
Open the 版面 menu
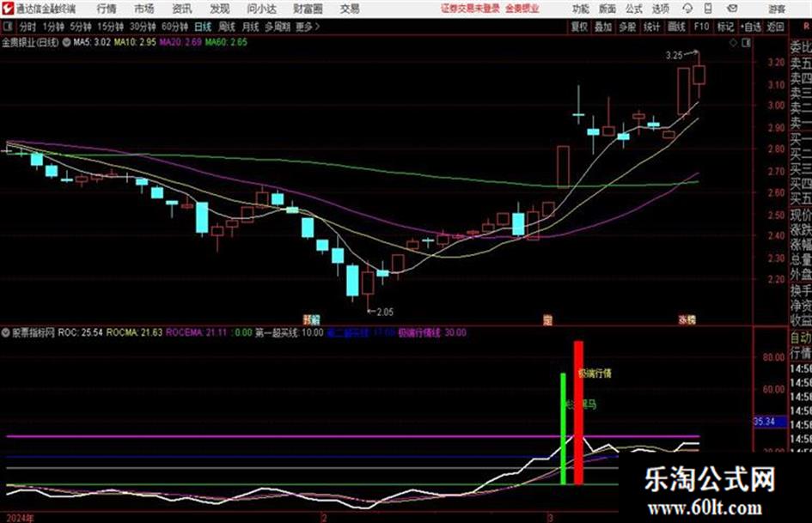[x=607, y=9]
